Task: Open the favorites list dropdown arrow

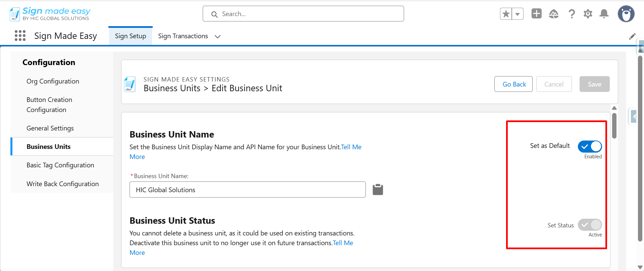Action: point(517,14)
